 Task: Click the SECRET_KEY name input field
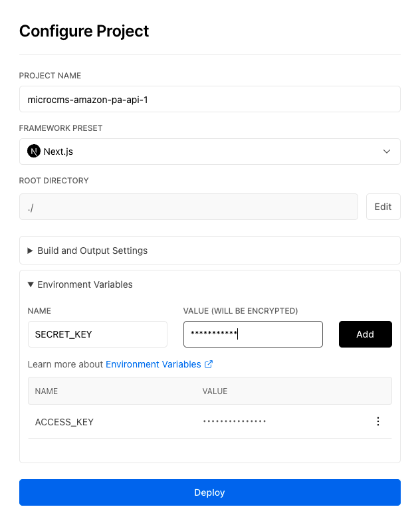click(x=97, y=334)
